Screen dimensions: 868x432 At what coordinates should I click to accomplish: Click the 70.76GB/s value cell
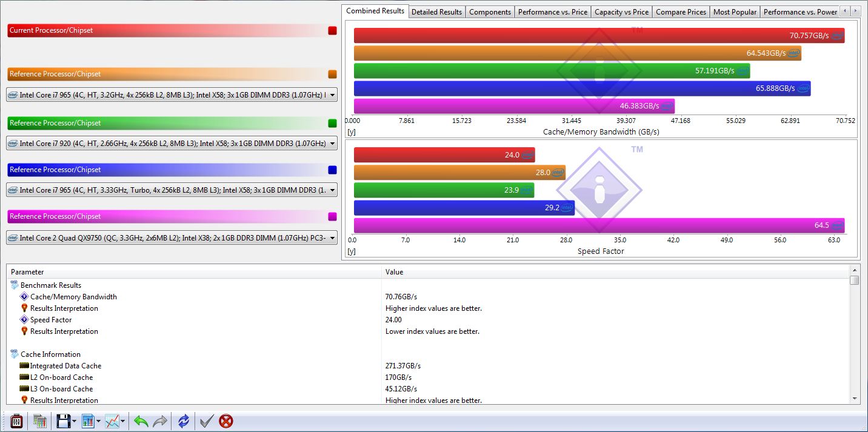[x=401, y=297]
